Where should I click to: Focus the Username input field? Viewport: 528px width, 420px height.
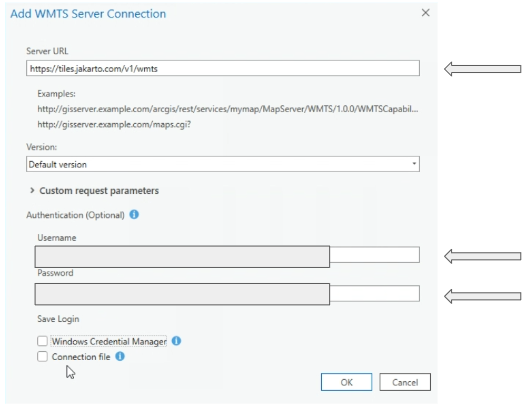[x=227, y=256]
